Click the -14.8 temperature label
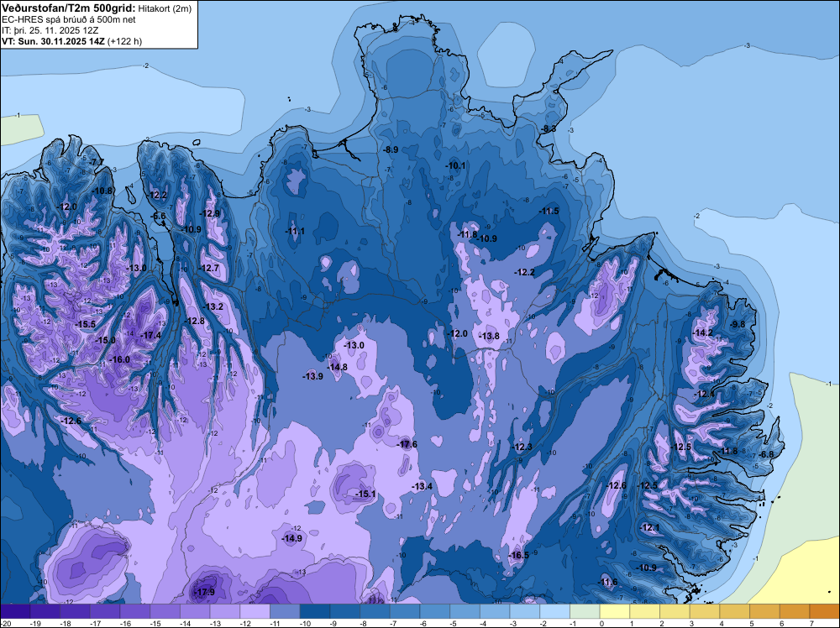The width and height of the screenshot is (840, 628). coord(337,367)
